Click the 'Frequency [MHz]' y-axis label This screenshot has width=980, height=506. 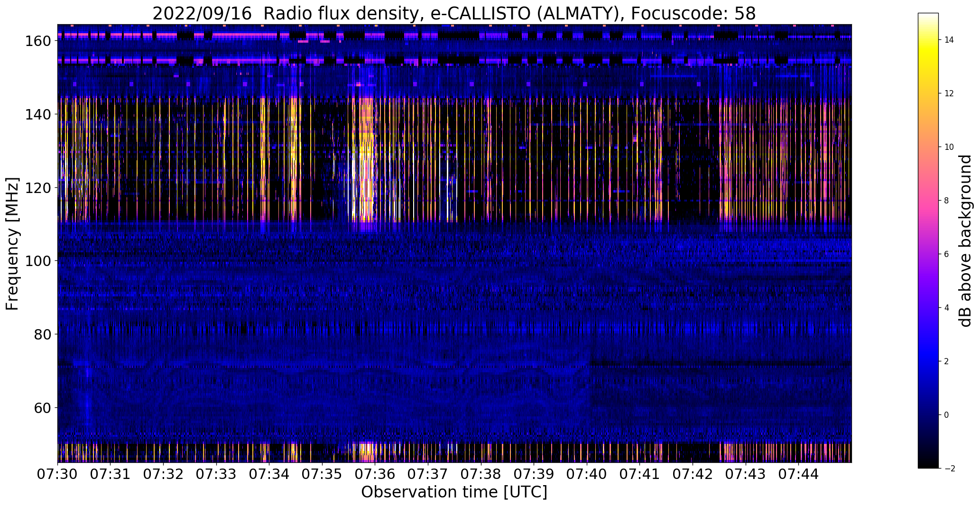tap(12, 244)
